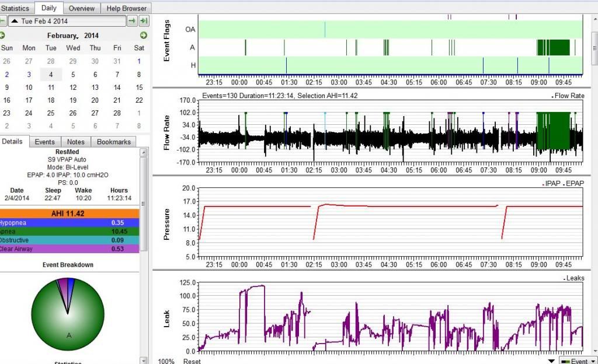
Task: Switch to the Statistics tab
Action: tap(15, 8)
